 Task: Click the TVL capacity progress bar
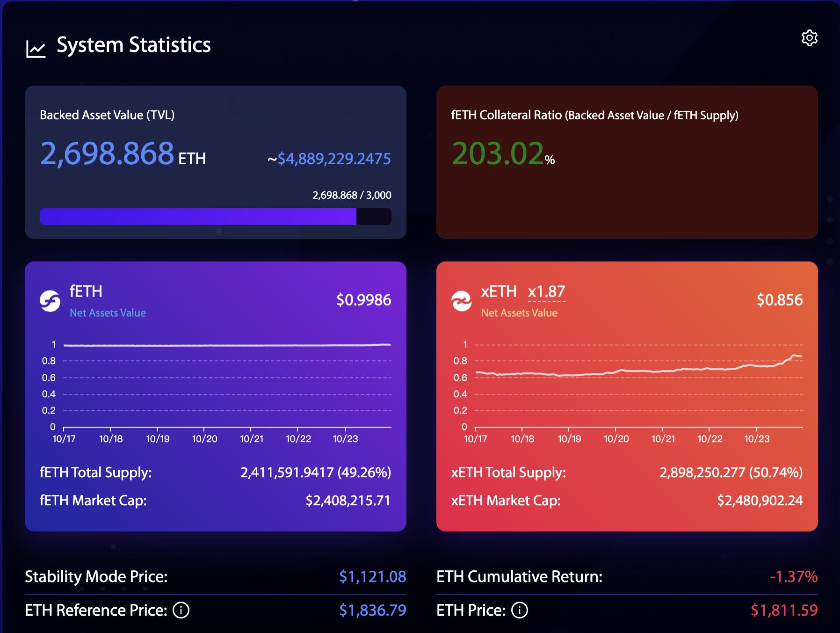tap(216, 217)
